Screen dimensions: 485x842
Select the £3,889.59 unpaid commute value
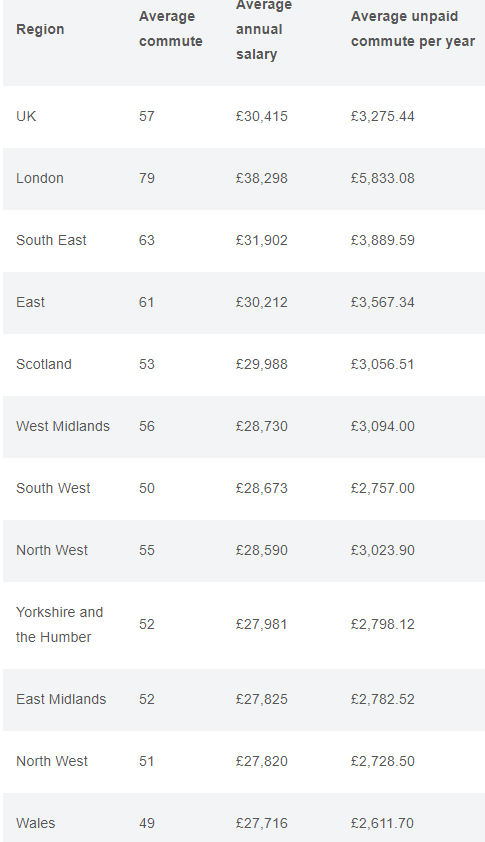[382, 240]
